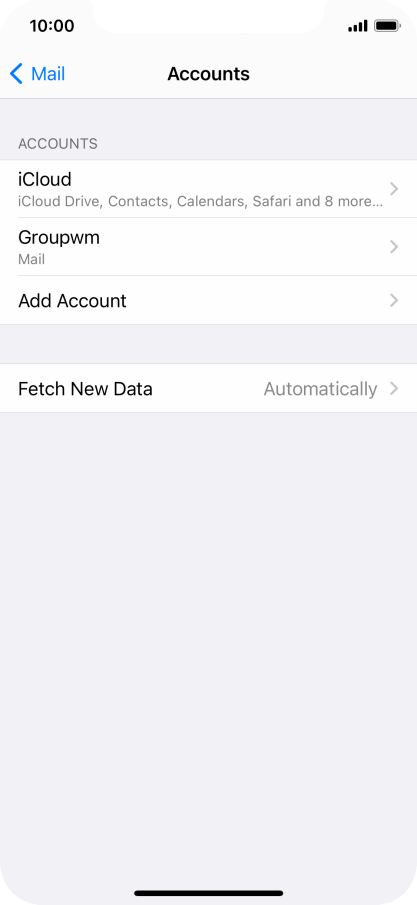
Task: Tap the Automatically fetch value
Action: pos(321,389)
